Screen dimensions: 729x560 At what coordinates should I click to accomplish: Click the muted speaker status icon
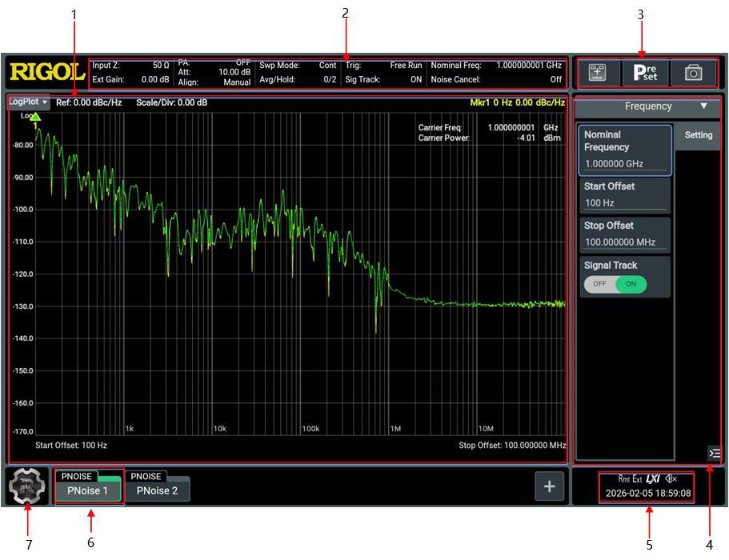pos(671,478)
